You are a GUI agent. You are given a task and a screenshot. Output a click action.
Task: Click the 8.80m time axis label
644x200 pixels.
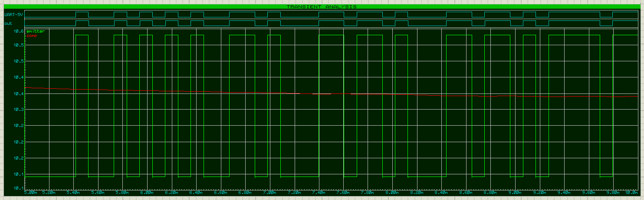pyautogui.click(x=490, y=192)
